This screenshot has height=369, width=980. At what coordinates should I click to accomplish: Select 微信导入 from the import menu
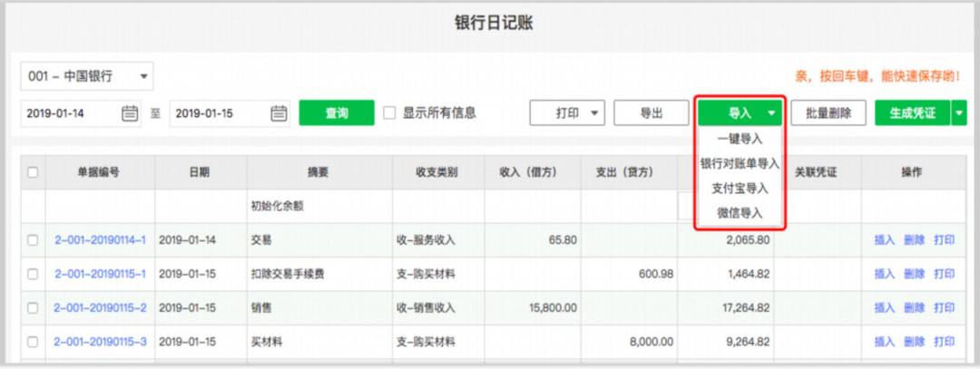click(x=740, y=213)
